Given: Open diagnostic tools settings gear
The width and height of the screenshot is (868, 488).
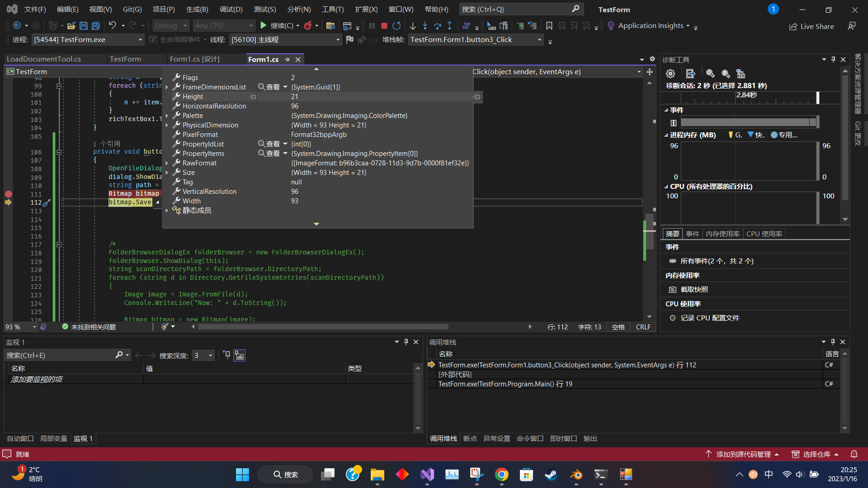Looking at the screenshot, I should click(x=670, y=73).
